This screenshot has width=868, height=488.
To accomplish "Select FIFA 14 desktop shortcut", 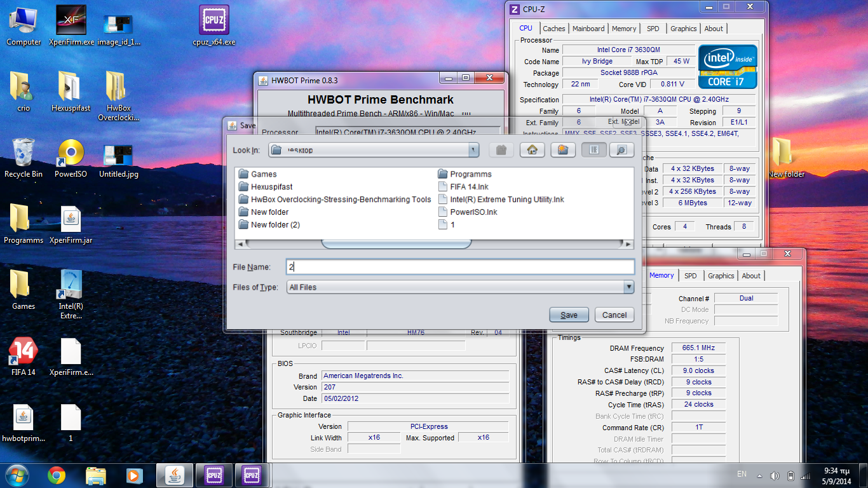I will tap(24, 356).
